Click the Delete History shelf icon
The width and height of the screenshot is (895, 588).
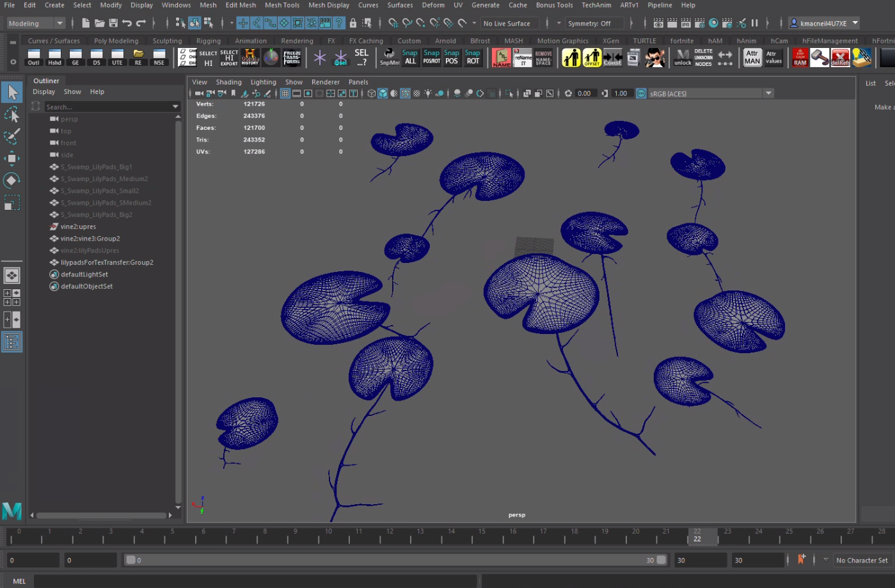click(x=249, y=58)
